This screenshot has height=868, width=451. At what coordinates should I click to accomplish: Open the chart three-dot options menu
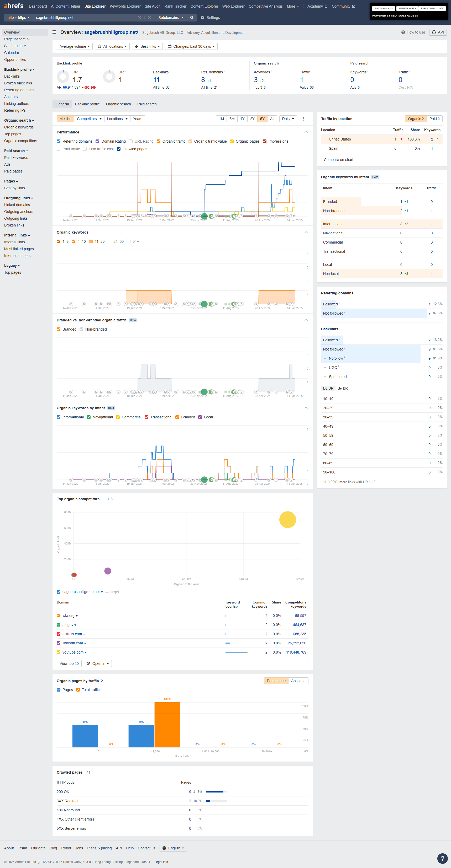click(x=303, y=119)
